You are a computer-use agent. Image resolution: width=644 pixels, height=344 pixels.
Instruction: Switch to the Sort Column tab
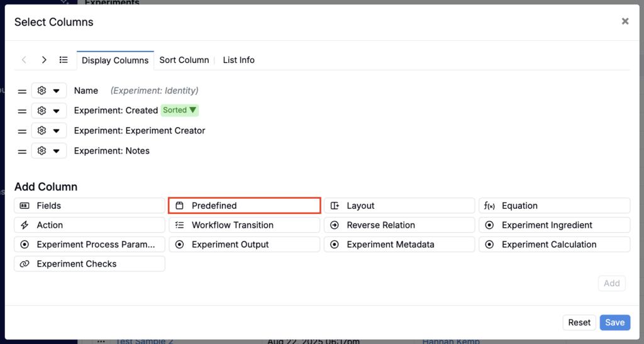tap(184, 60)
